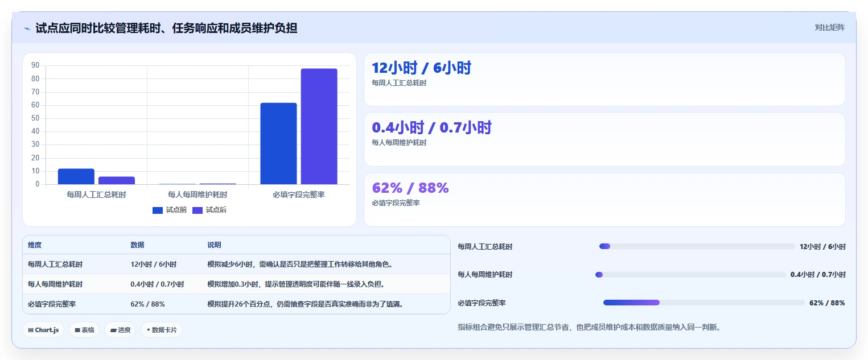Click the chart x-axis label 必填字段完整率

coord(299,195)
